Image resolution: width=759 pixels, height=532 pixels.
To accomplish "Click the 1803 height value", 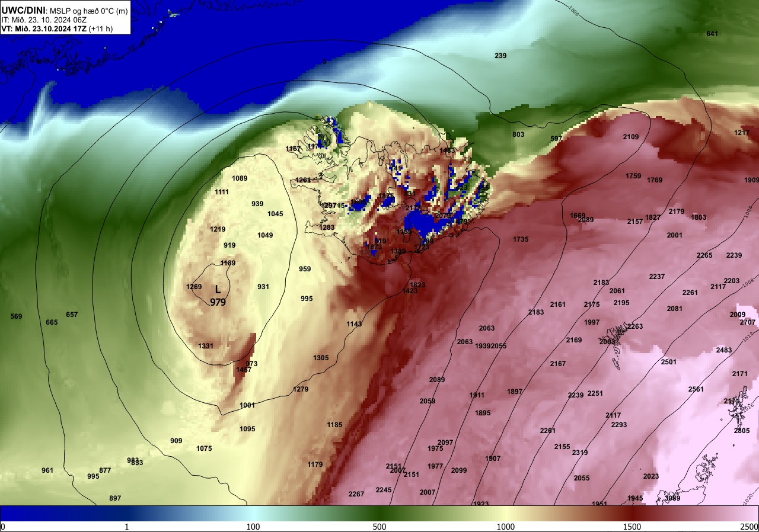I will click(x=699, y=217).
